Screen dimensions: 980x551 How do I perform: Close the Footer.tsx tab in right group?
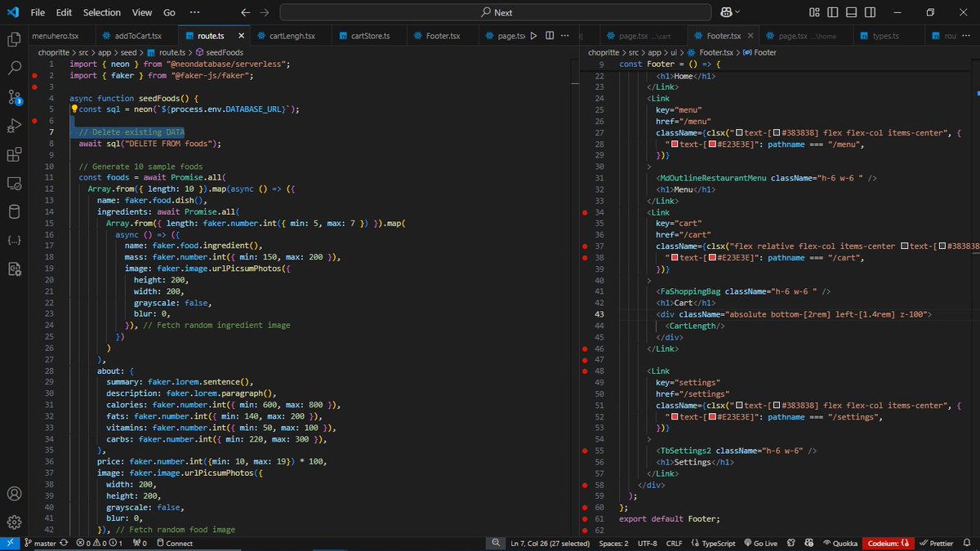click(x=752, y=36)
